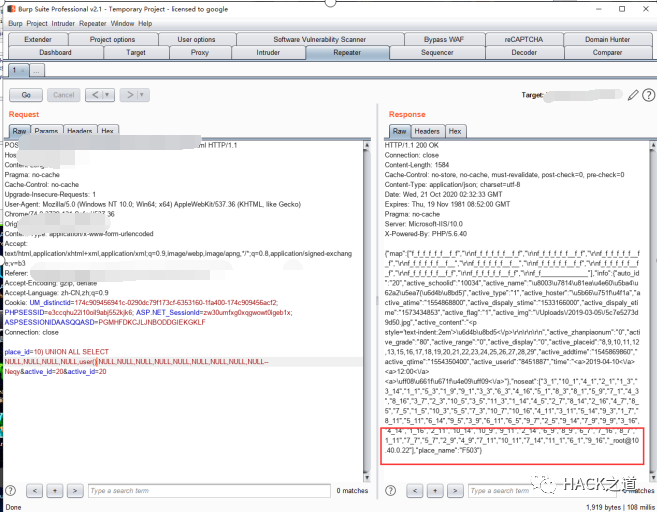Click request pane vertical scrollbar
657x512 pixels.
[x=367, y=312]
